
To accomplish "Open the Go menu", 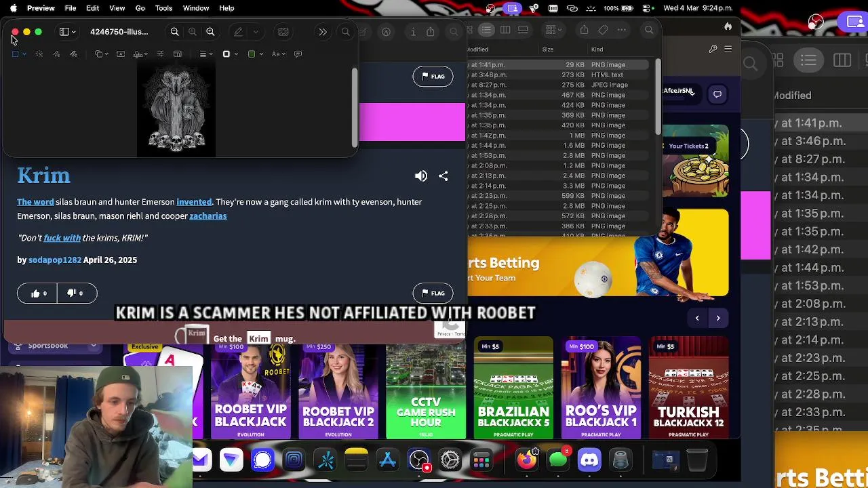I will 140,8.
